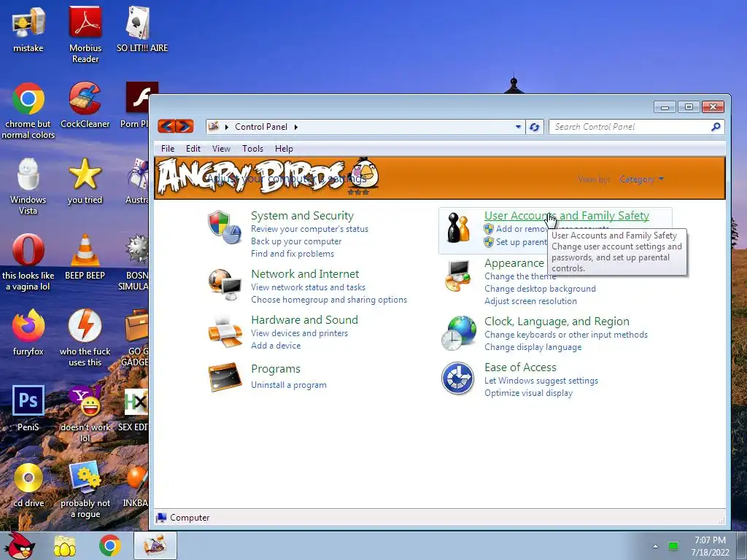Click 'View network status and tasks'

point(309,287)
